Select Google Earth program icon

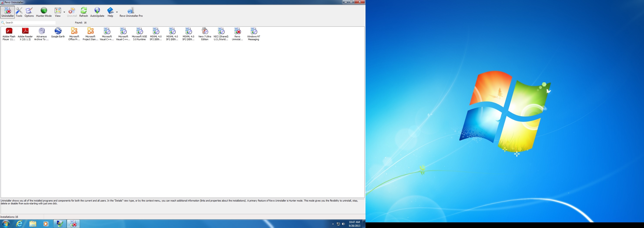point(58,33)
